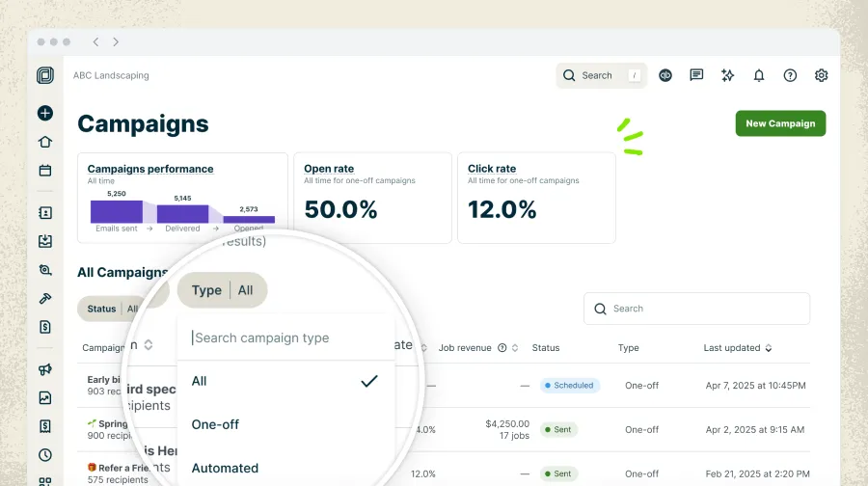
Task: Open the Schedule calendar icon
Action: point(45,171)
